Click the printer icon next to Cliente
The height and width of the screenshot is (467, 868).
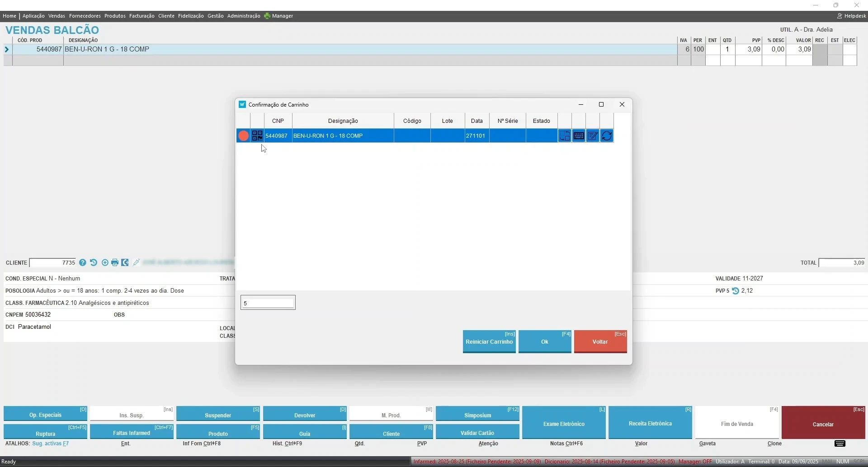(x=115, y=262)
